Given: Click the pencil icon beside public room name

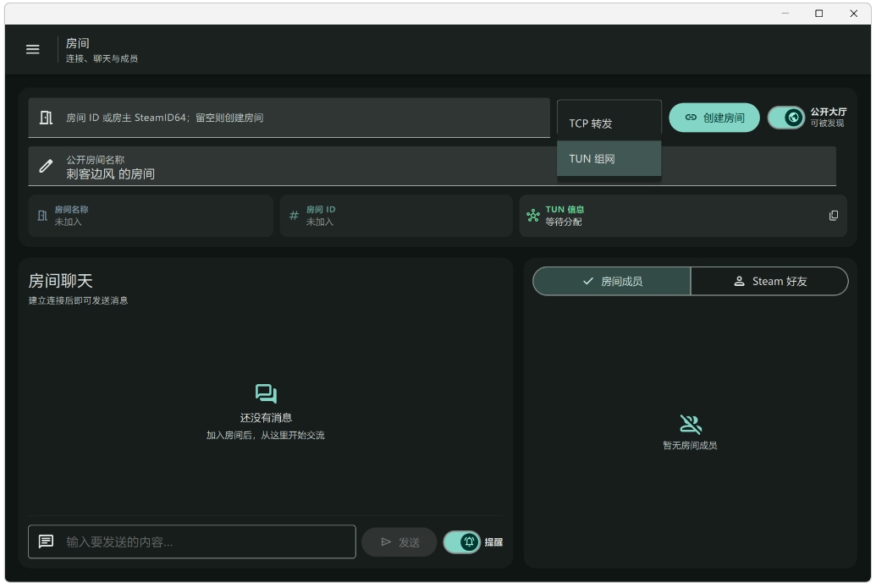Looking at the screenshot, I should [46, 166].
